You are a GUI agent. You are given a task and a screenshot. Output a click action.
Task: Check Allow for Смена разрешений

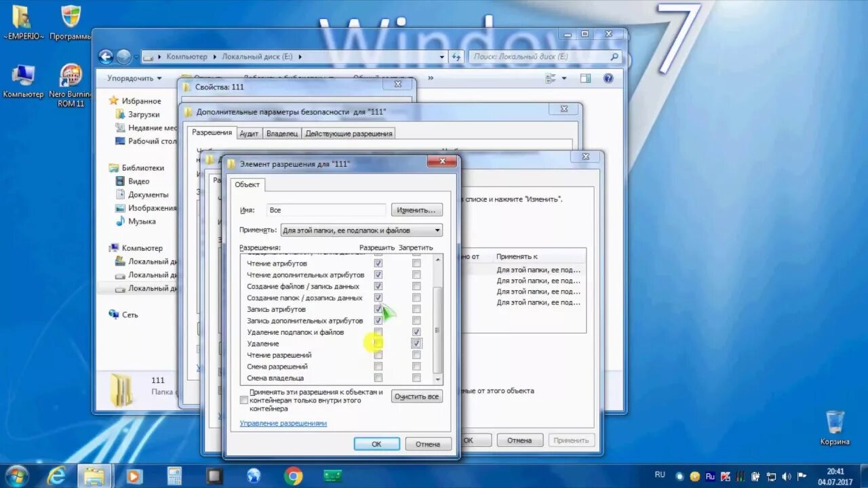378,367
